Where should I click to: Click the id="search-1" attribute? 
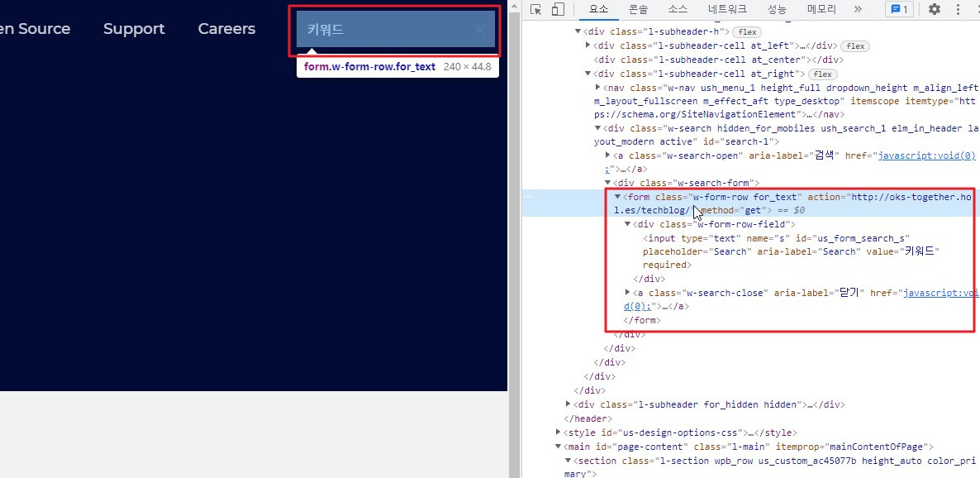[x=738, y=142]
